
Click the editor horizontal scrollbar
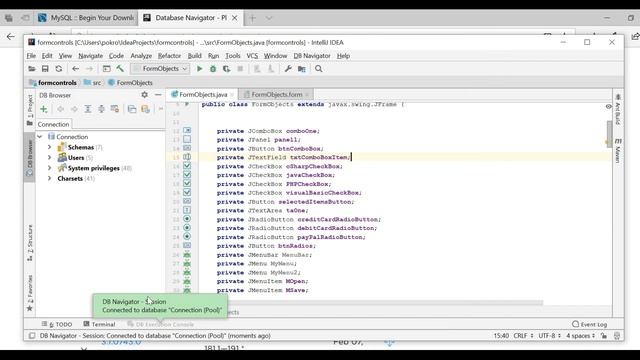[x=384, y=303]
